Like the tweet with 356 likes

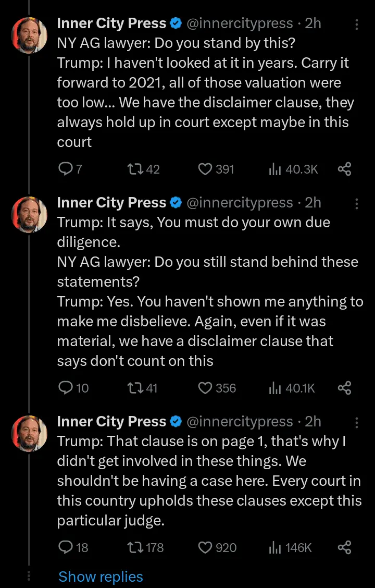(206, 388)
